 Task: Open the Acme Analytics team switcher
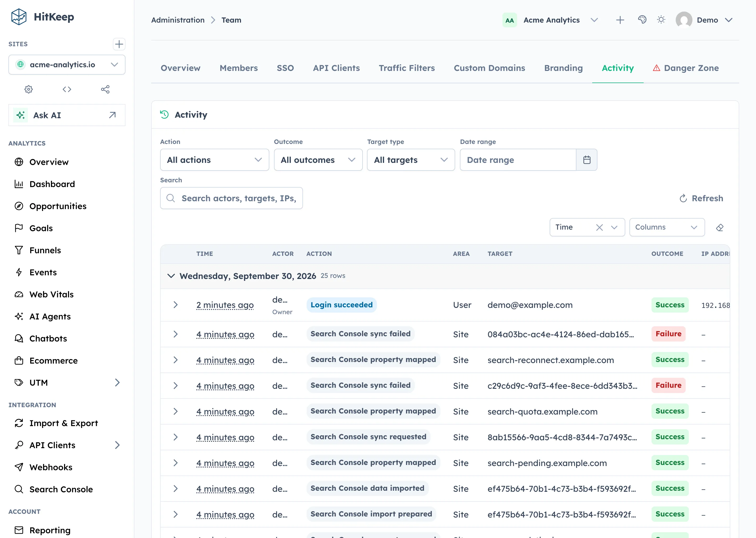tap(550, 20)
